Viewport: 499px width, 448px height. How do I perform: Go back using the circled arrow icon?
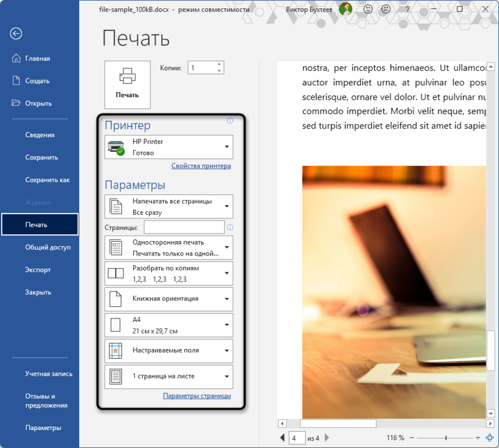pos(16,34)
